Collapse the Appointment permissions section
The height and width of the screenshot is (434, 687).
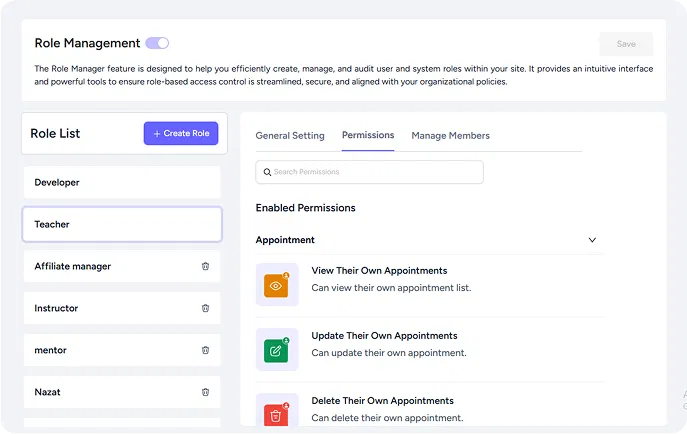pos(592,240)
